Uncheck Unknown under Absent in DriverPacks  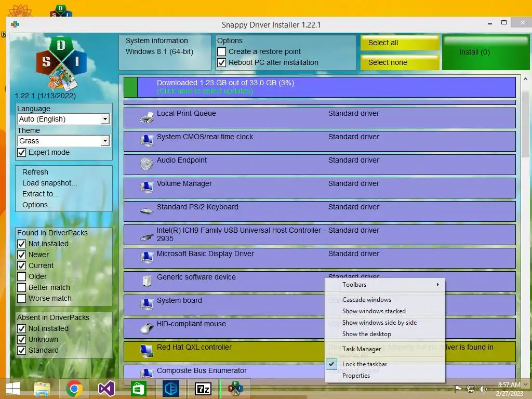point(22,339)
